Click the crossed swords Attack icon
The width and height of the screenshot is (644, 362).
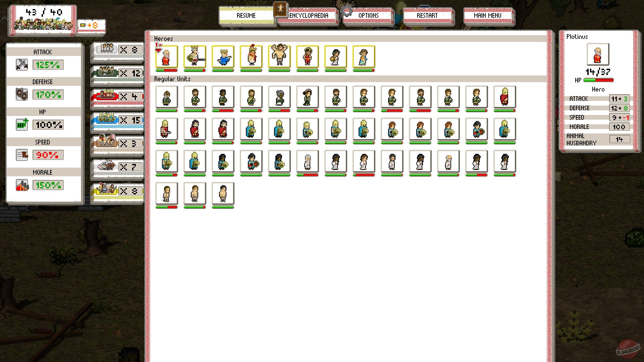pyautogui.click(x=22, y=65)
